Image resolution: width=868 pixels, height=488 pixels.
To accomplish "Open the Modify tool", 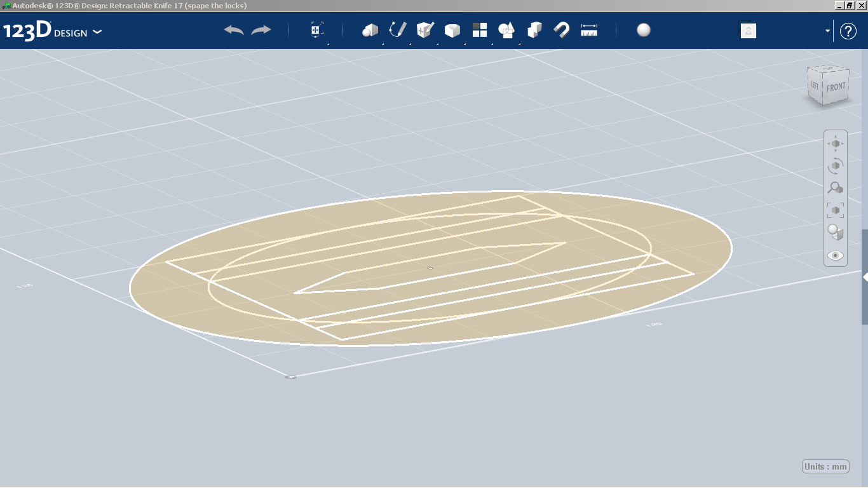I will (x=452, y=29).
